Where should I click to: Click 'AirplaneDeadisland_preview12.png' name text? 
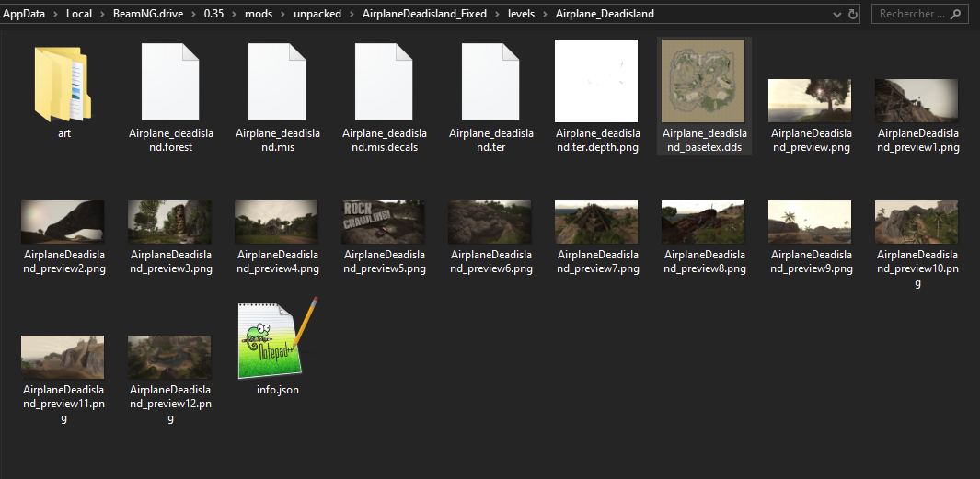[170, 404]
